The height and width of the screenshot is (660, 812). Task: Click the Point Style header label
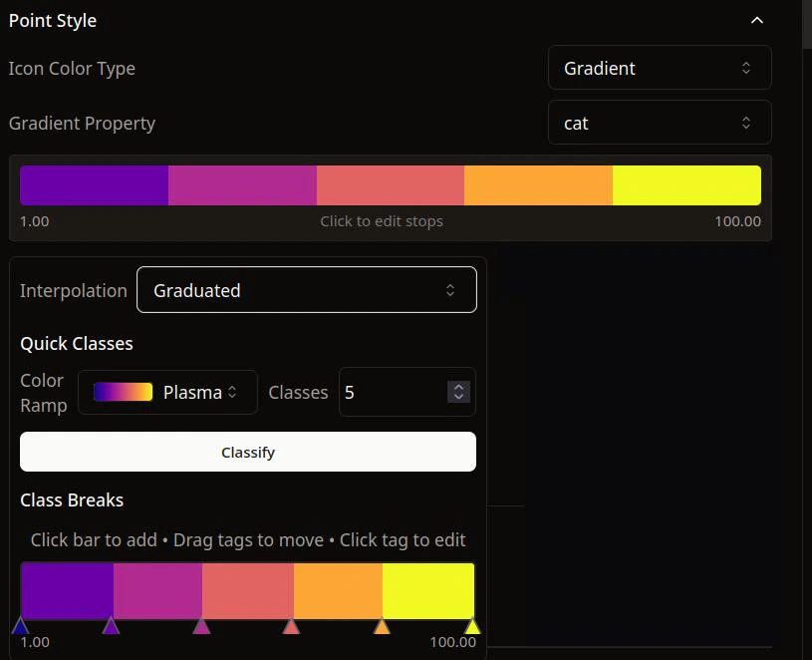tap(52, 20)
